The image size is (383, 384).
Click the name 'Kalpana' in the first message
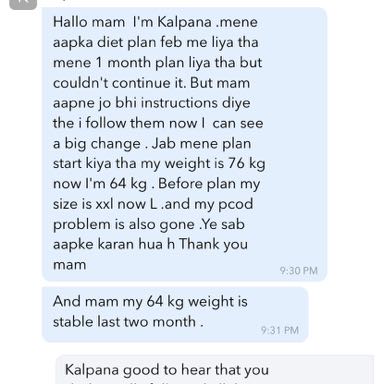184,22
